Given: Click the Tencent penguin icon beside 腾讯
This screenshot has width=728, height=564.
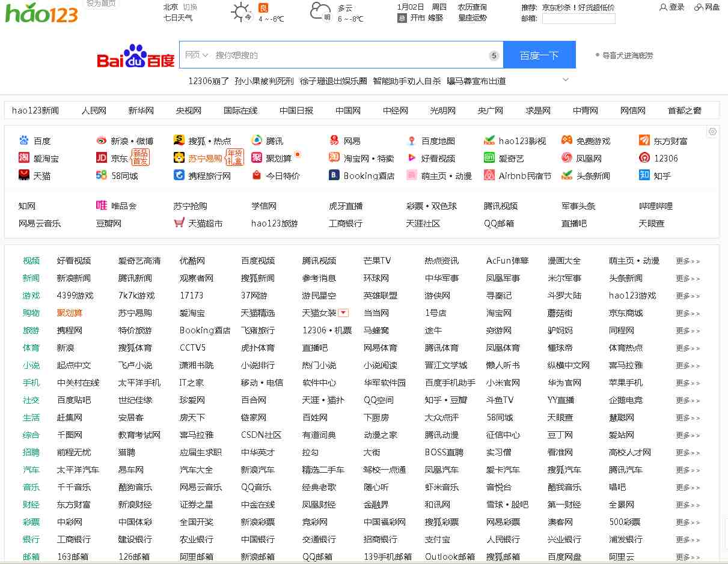Looking at the screenshot, I should point(257,141).
